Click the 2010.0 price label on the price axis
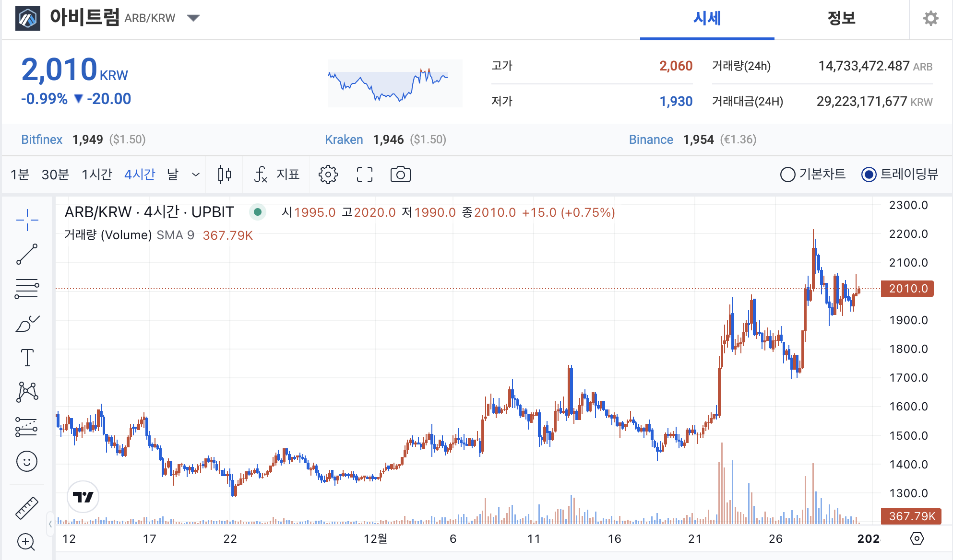953x560 pixels. click(x=907, y=289)
